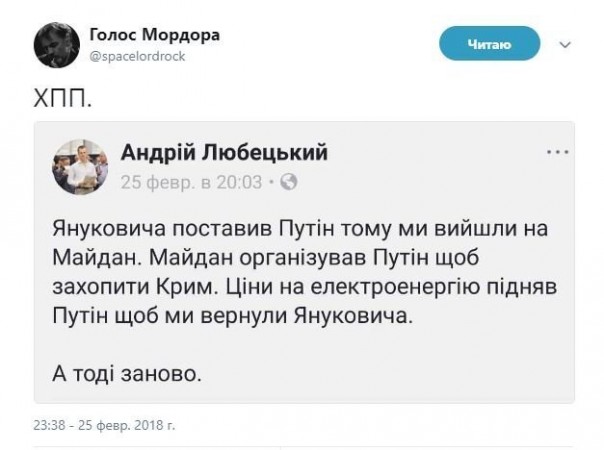
Task: Open the three-dot post options menu
Action: pyautogui.click(x=556, y=152)
